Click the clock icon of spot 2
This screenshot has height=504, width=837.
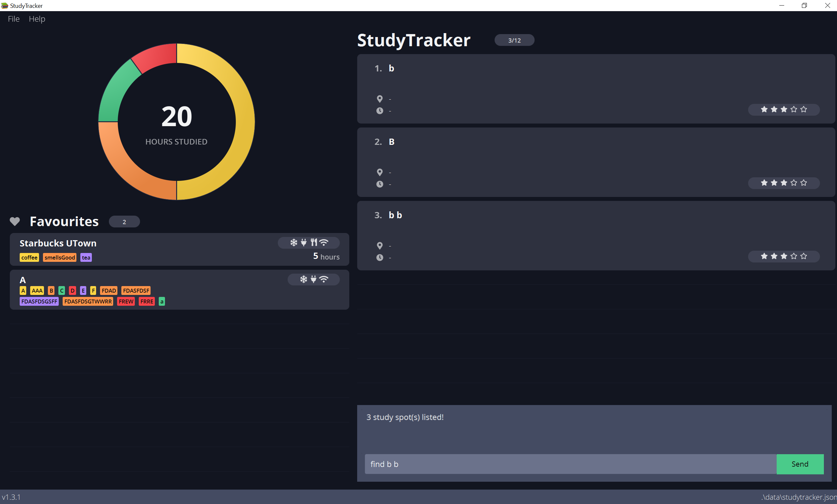click(x=380, y=184)
